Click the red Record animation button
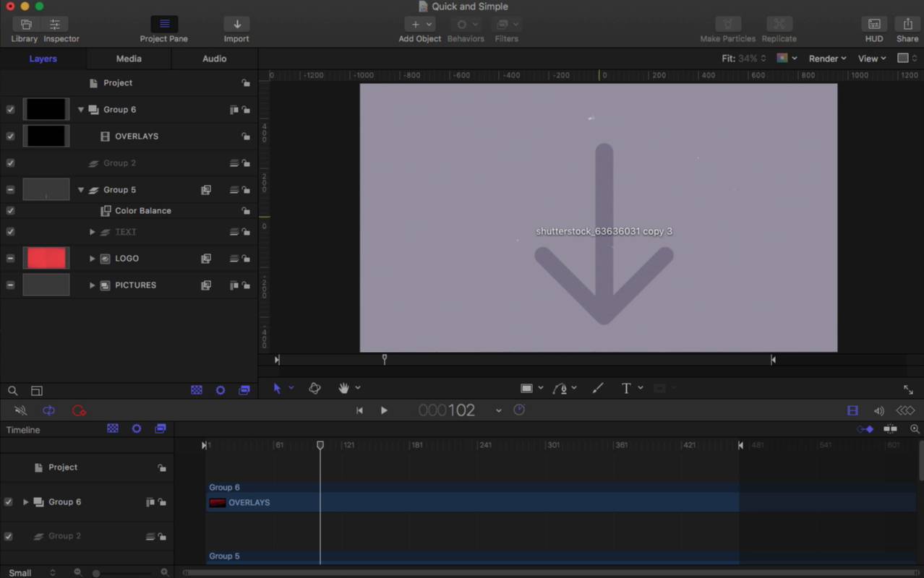Image resolution: width=924 pixels, height=578 pixels. pyautogui.click(x=79, y=410)
